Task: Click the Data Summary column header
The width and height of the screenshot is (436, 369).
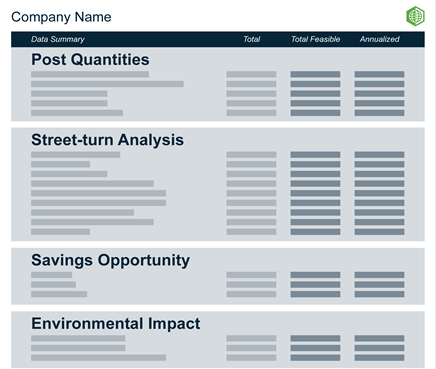Action: click(58, 39)
